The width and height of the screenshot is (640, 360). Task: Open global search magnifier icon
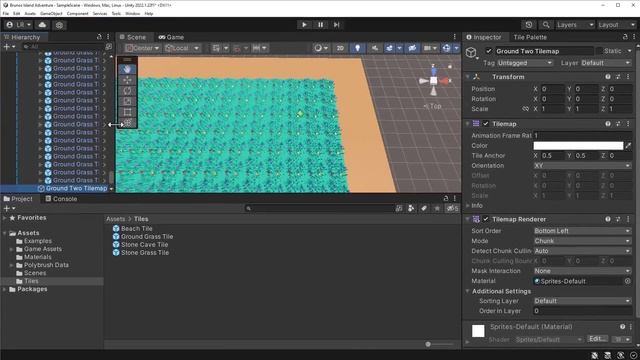tap(546, 25)
